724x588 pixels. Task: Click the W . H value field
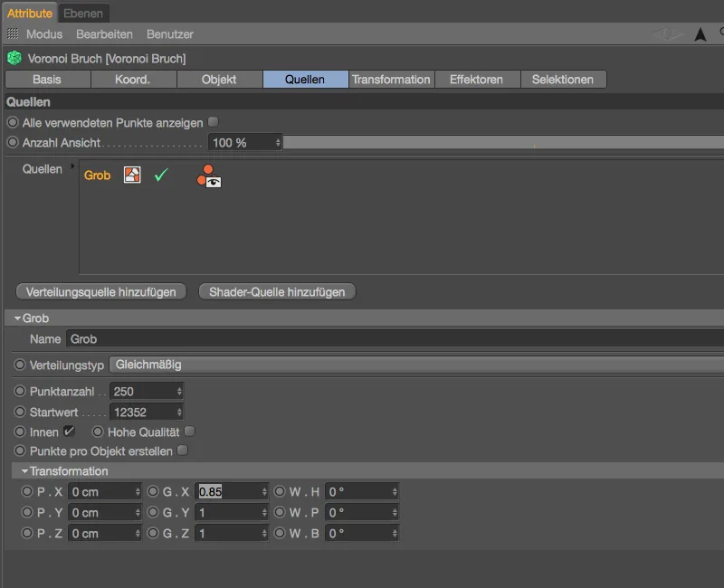click(358, 491)
